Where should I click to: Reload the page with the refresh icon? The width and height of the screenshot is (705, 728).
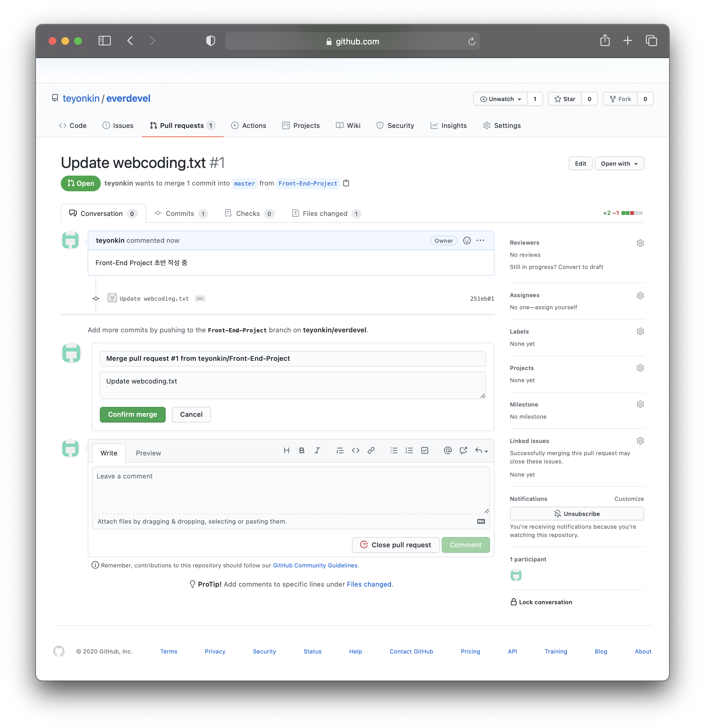pyautogui.click(x=471, y=41)
